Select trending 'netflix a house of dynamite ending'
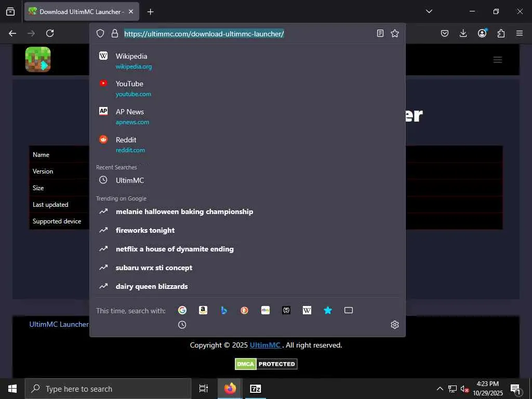Viewport: 532px width, 399px height. pos(247,249)
